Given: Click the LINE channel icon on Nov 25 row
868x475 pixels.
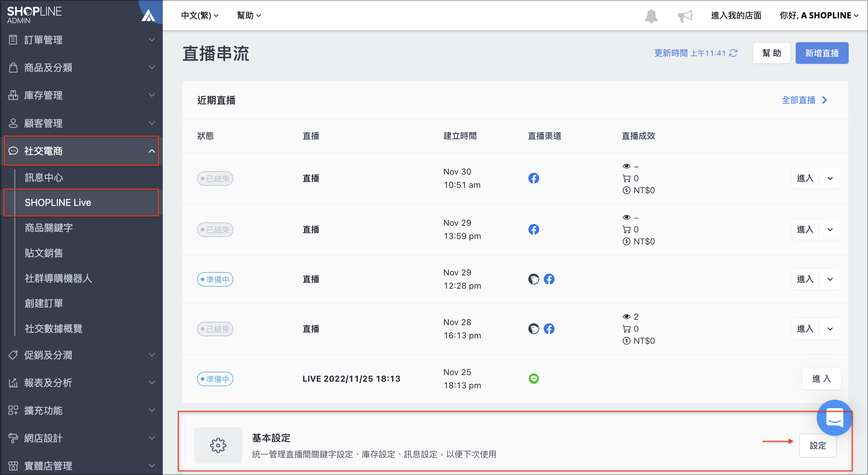Looking at the screenshot, I should (x=533, y=379).
